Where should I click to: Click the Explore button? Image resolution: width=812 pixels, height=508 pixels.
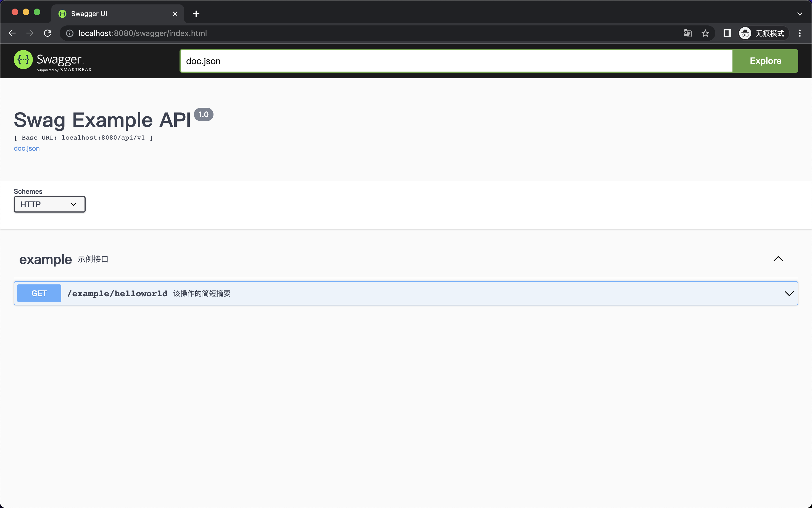click(766, 61)
